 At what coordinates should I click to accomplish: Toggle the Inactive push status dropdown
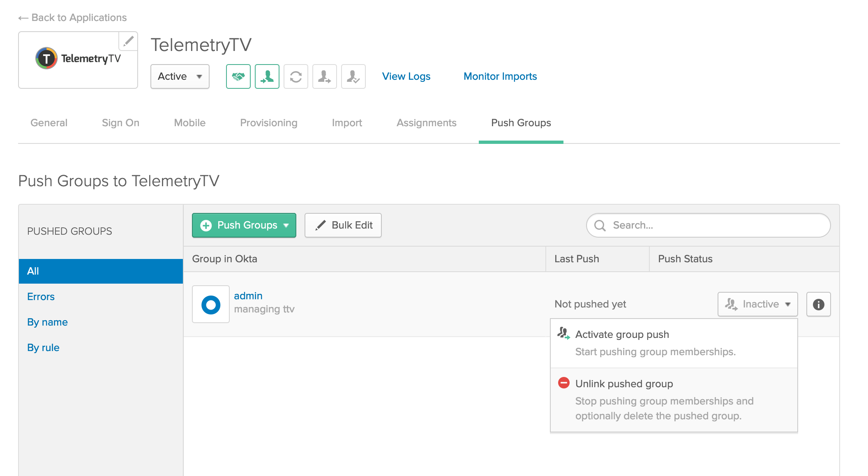pos(757,304)
